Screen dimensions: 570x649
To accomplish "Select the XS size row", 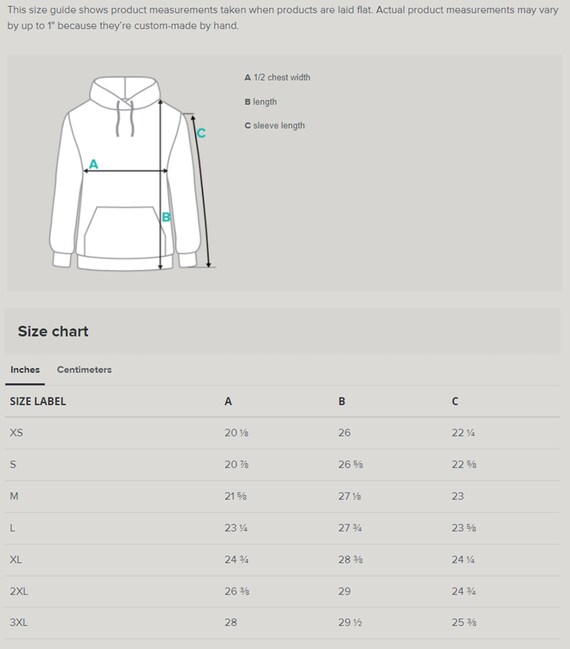I will (282, 433).
